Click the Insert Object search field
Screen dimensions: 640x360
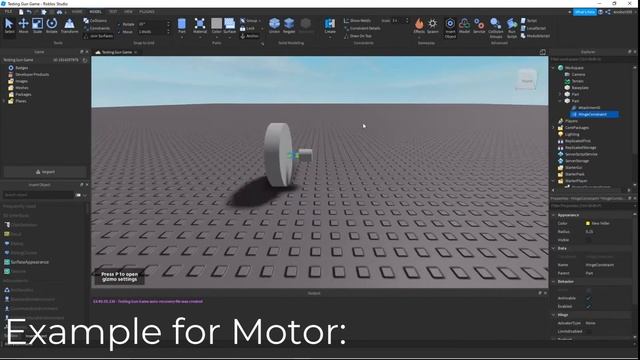39,195
